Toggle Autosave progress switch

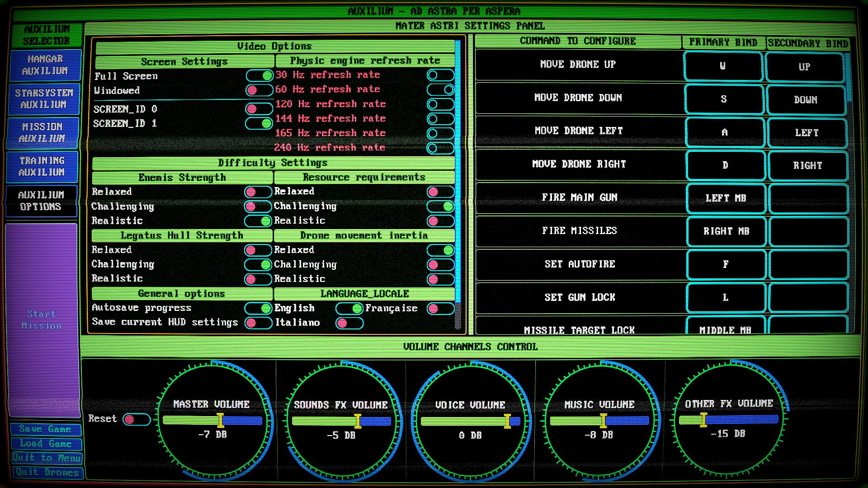pos(258,308)
